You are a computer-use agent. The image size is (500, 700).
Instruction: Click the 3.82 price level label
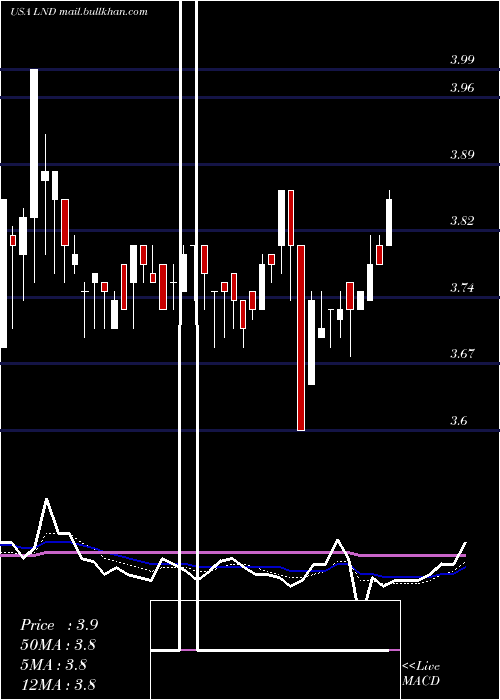click(462, 221)
